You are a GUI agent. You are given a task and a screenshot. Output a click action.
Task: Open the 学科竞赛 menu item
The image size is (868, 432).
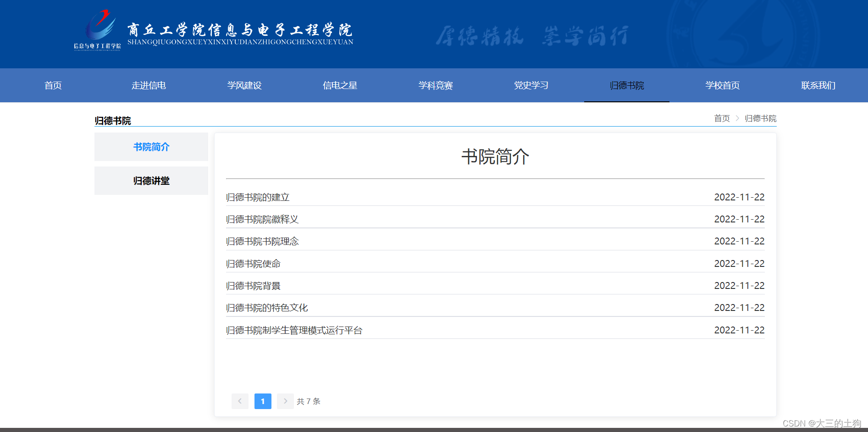pyautogui.click(x=435, y=85)
